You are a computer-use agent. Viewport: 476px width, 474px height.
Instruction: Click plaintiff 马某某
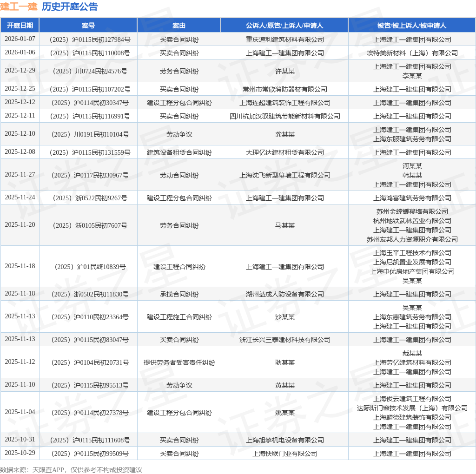click(285, 225)
